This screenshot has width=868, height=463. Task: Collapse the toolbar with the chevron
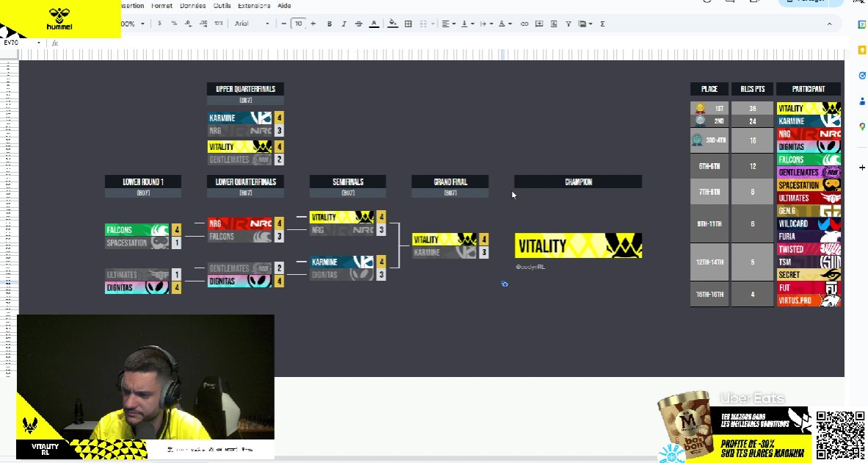[x=829, y=24]
